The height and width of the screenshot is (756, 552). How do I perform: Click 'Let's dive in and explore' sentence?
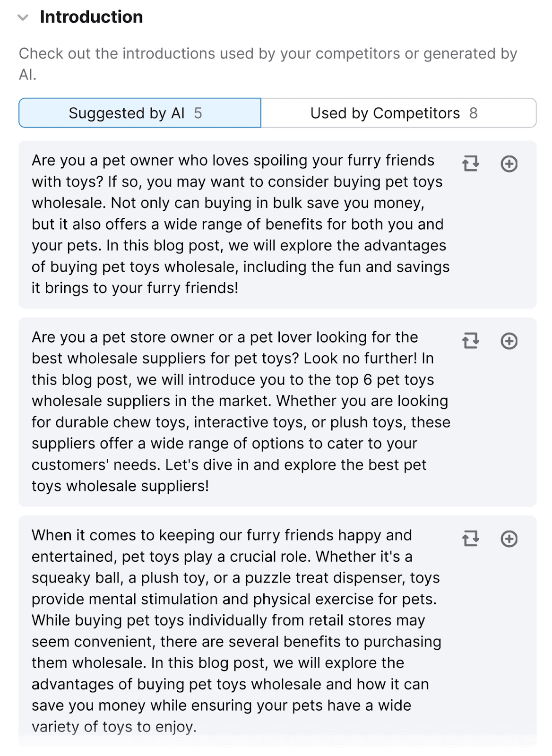point(251,465)
